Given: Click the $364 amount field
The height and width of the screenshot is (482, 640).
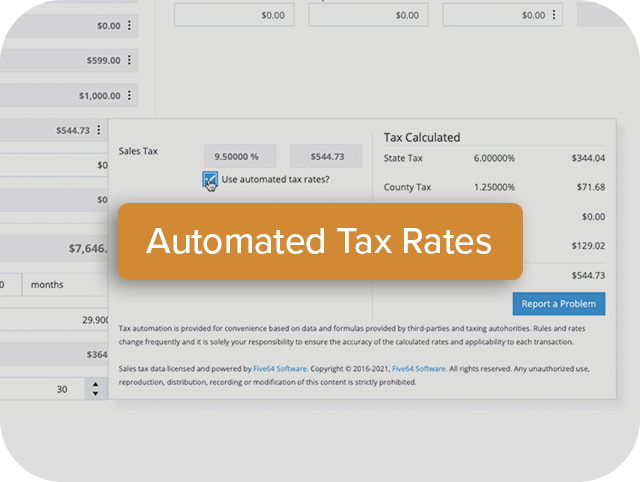Looking at the screenshot, I should (x=55, y=354).
